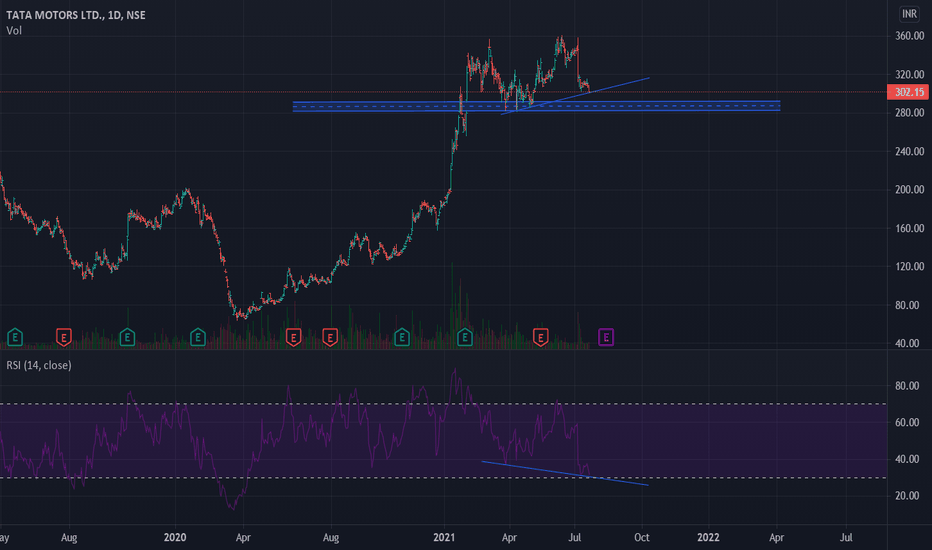The height and width of the screenshot is (550, 932).
Task: Click the 240.00 price scale label
Action: [909, 151]
